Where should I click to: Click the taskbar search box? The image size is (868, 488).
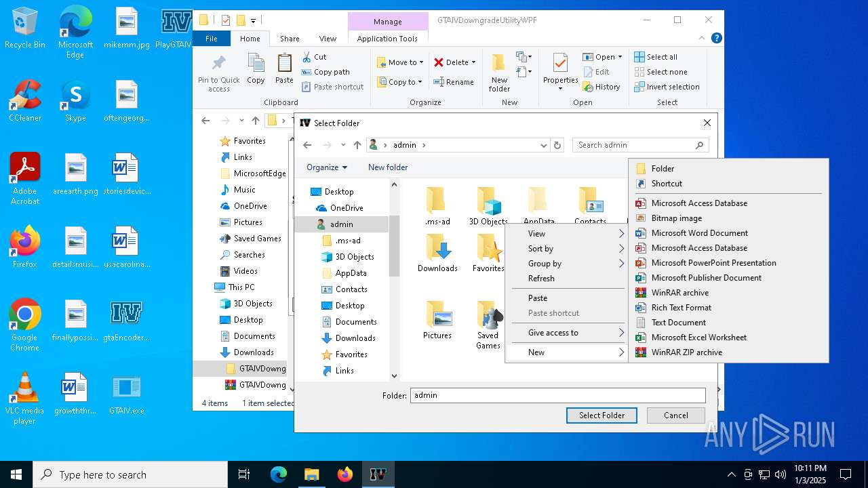130,474
